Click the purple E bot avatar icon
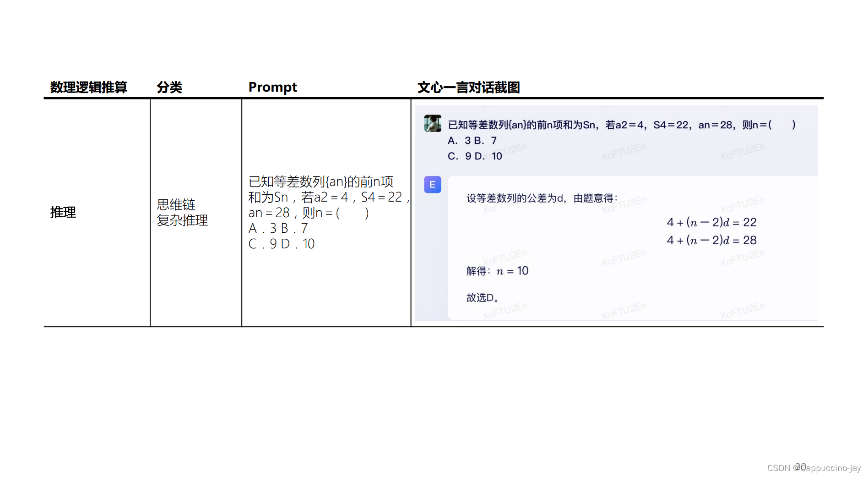868x477 pixels. point(432,185)
